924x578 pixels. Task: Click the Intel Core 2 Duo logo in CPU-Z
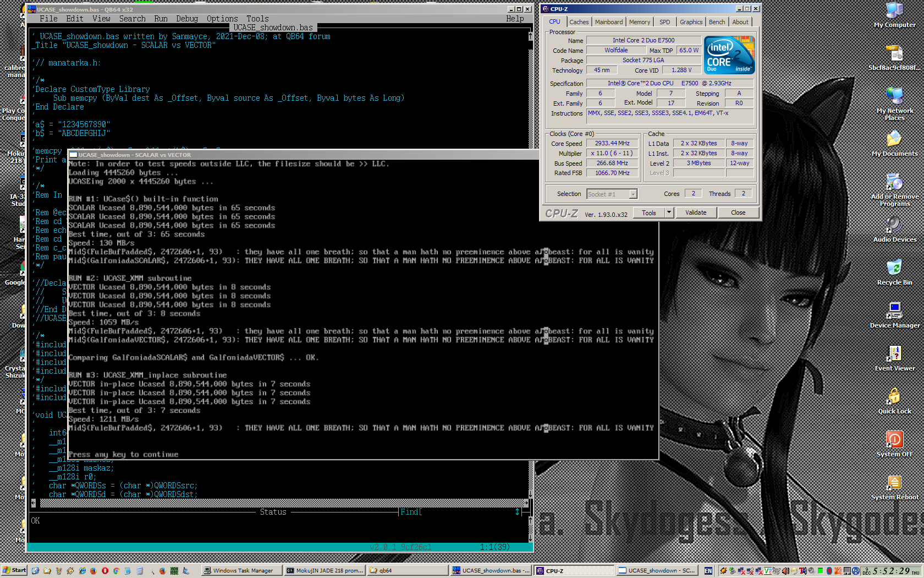coord(729,55)
